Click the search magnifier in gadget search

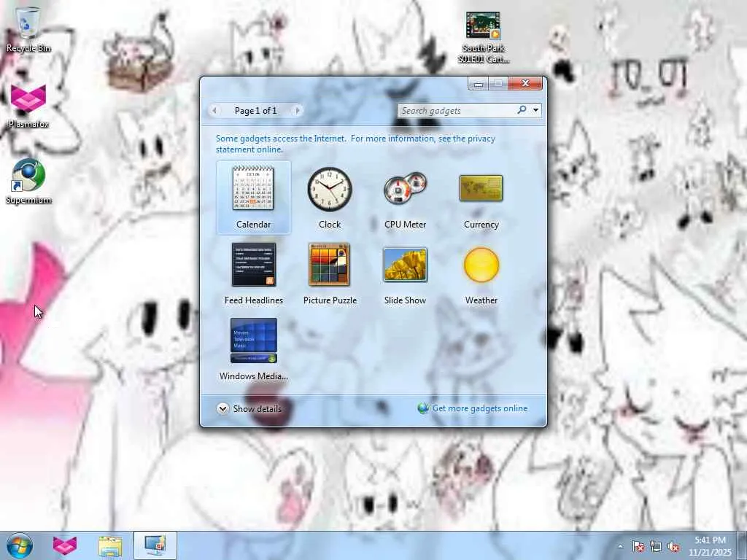tap(522, 110)
